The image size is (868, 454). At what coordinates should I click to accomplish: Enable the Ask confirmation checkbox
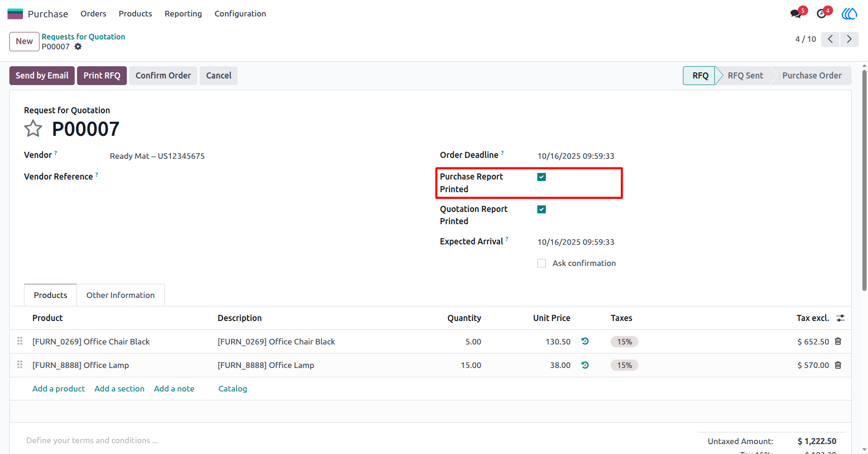click(x=542, y=263)
